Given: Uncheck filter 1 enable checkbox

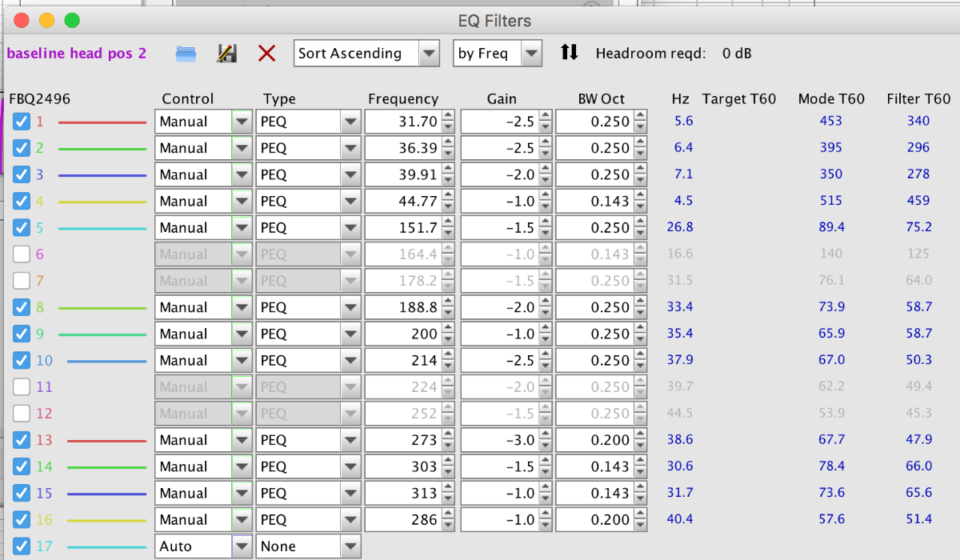Looking at the screenshot, I should click(22, 122).
